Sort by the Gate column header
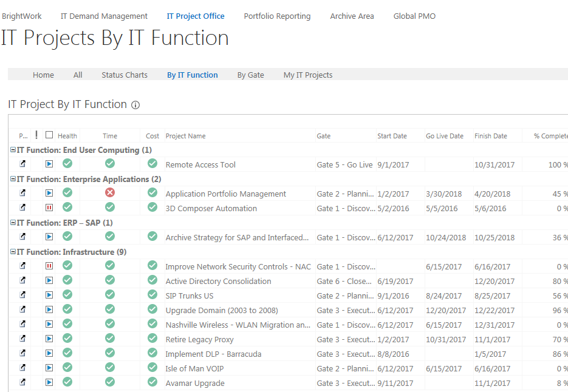The height and width of the screenshot is (392, 568). tap(323, 136)
